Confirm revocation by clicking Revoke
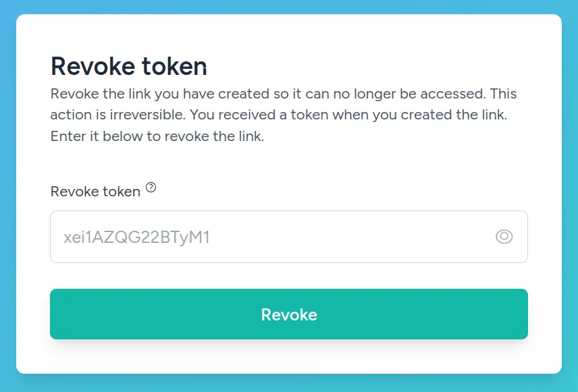 (x=289, y=314)
